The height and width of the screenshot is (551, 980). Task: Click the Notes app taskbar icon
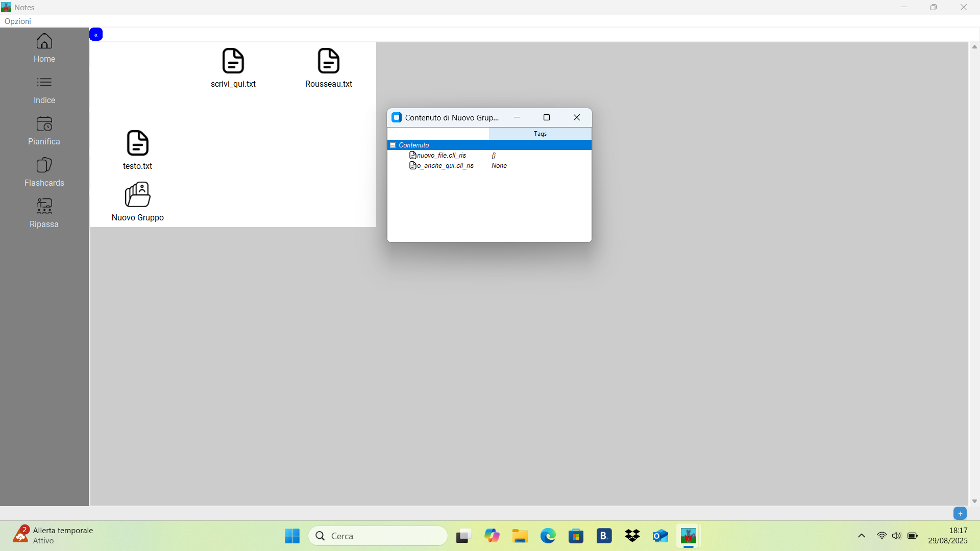(x=689, y=536)
